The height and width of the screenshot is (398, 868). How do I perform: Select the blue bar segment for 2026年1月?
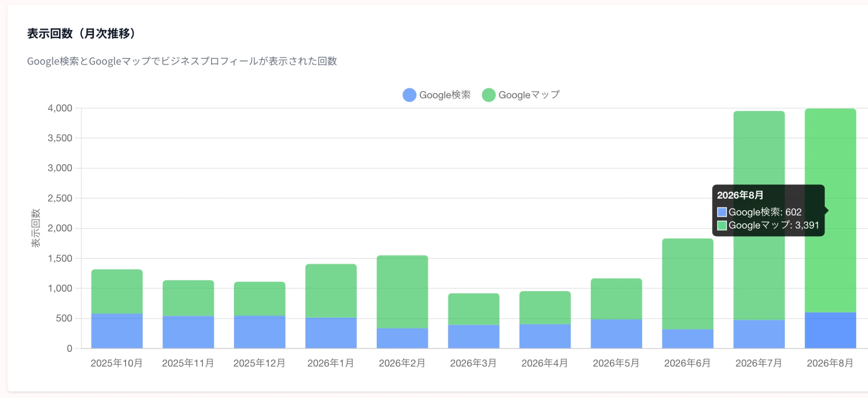pos(331,333)
